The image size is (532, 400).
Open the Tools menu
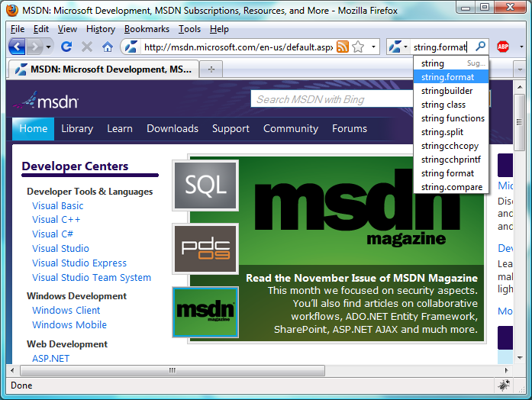[x=189, y=29]
